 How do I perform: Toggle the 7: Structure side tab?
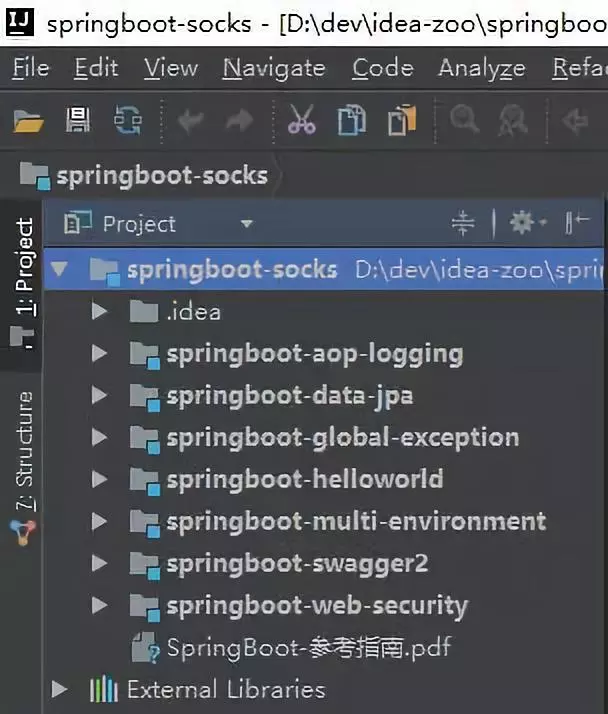click(23, 468)
